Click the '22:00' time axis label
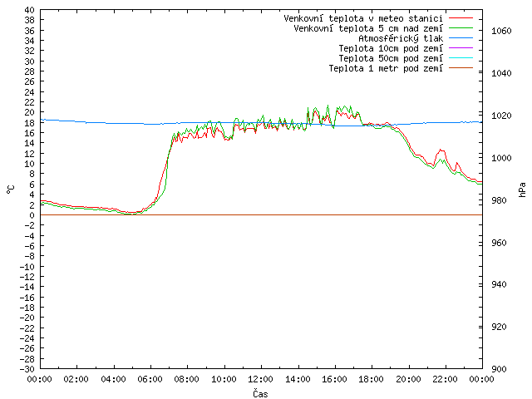The height and width of the screenshot is (399, 532). pos(446,379)
